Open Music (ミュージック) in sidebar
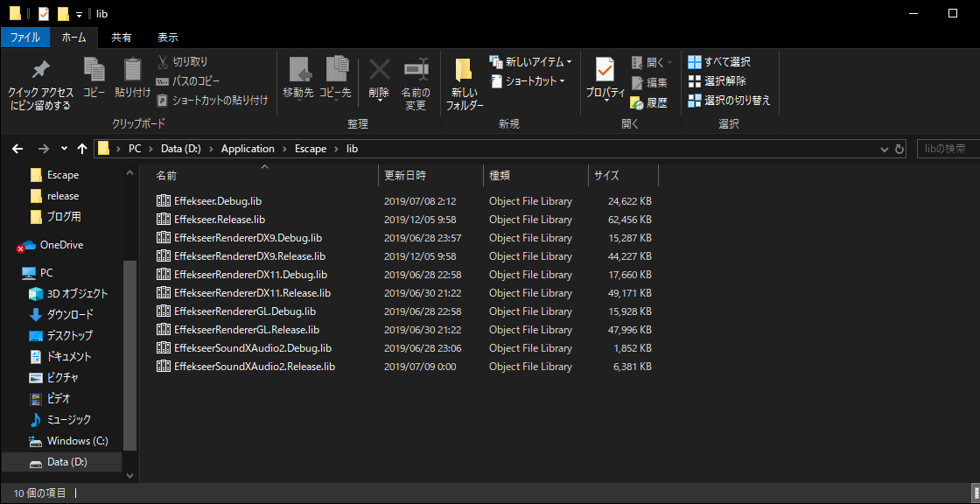The height and width of the screenshot is (504, 980). pyautogui.click(x=60, y=420)
